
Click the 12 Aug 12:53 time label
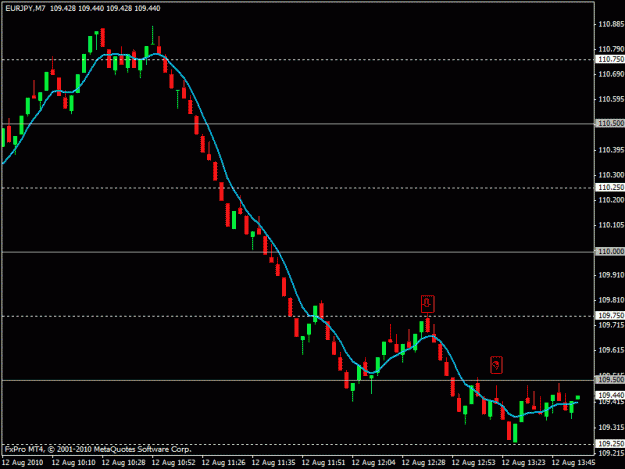coord(473,463)
